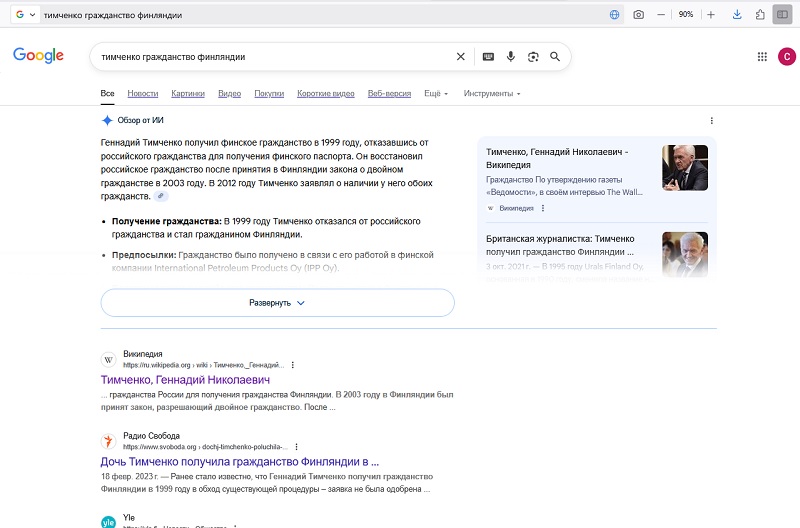Expand AI overview with Развернуть
800x528 pixels.
[278, 303]
